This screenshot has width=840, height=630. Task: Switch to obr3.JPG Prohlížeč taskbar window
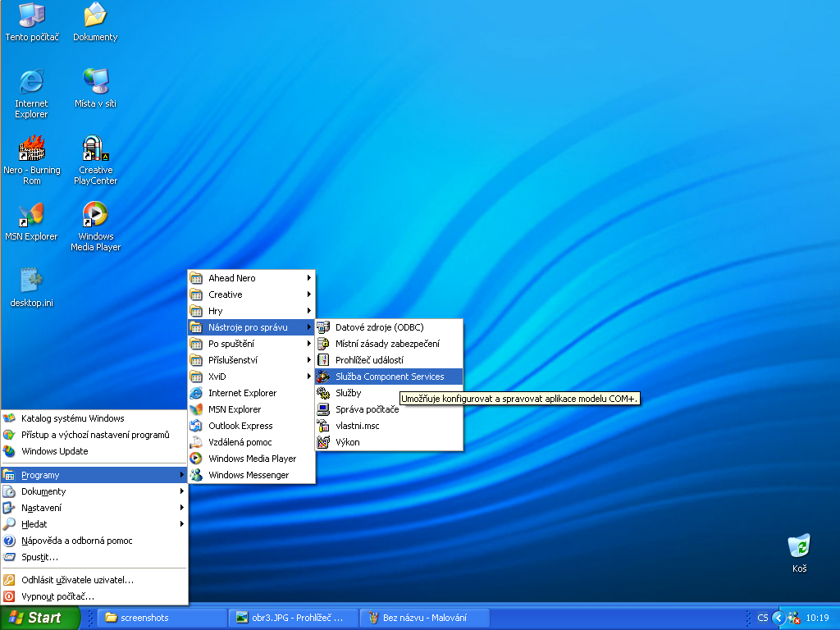coord(293,618)
